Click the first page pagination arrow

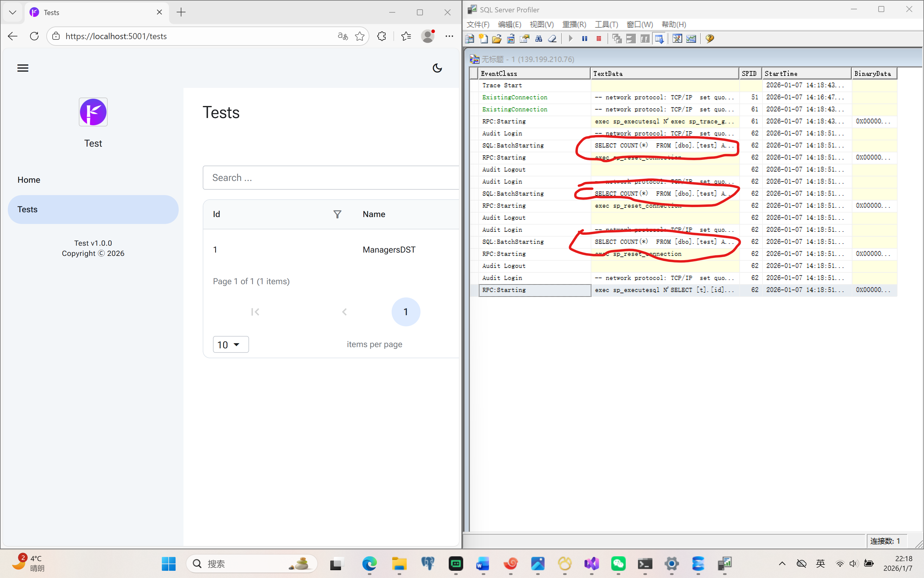pos(255,312)
